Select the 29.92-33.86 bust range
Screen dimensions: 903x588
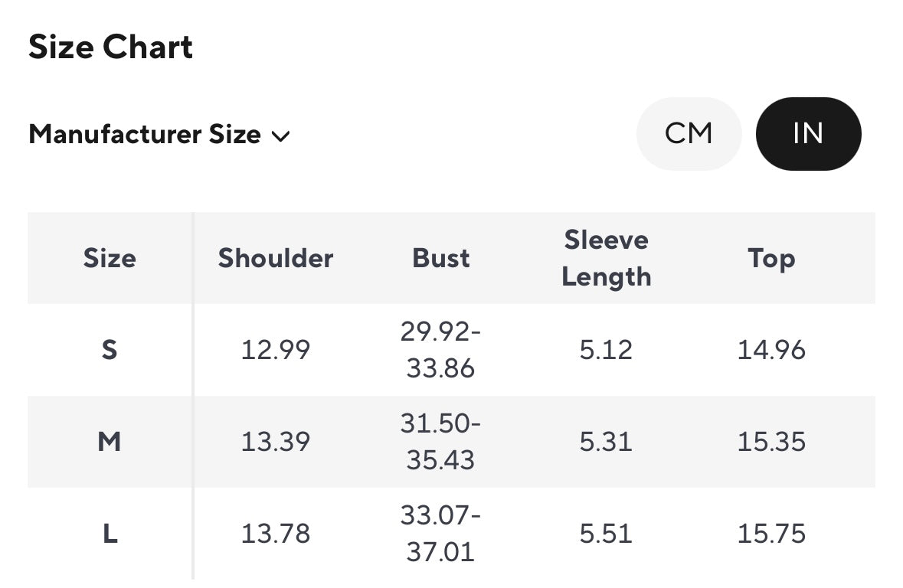coord(441,350)
